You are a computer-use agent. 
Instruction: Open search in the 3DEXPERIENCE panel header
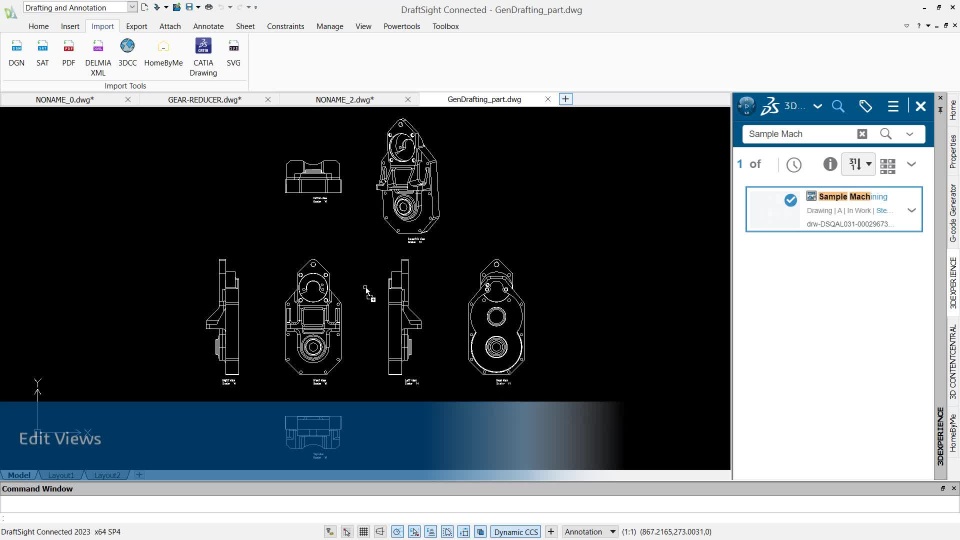pyautogui.click(x=838, y=106)
